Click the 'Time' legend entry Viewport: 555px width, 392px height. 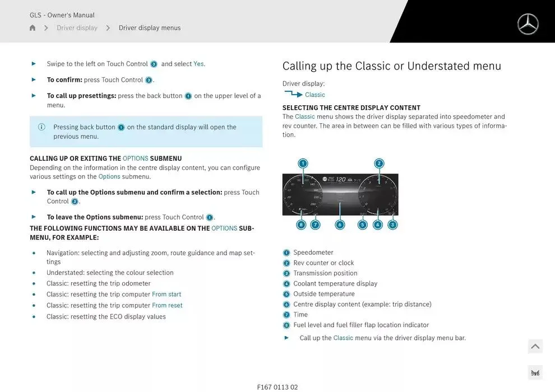tap(300, 315)
